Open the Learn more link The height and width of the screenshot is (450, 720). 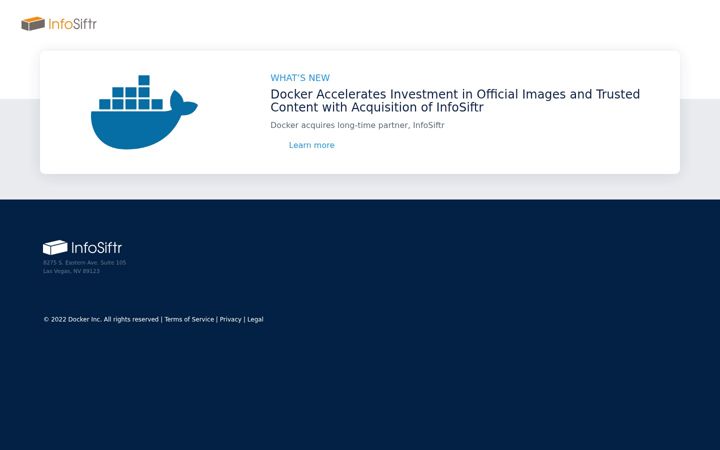pyautogui.click(x=311, y=145)
